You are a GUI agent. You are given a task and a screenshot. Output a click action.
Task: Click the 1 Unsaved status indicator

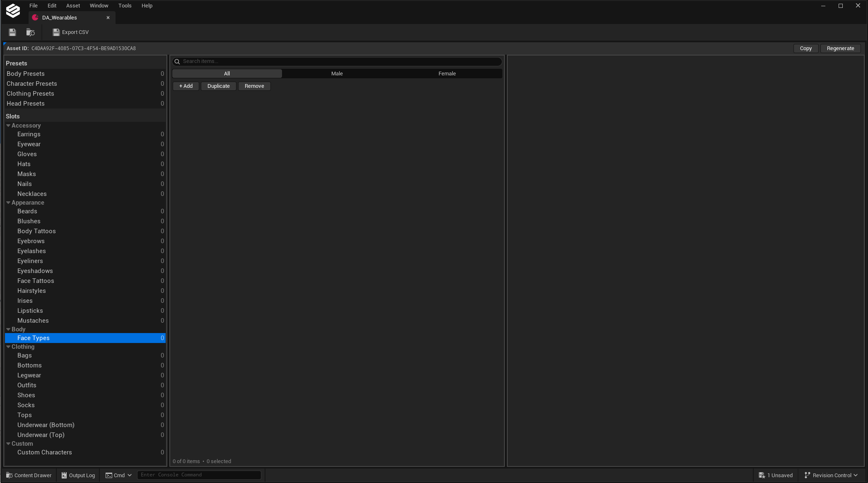(775, 475)
